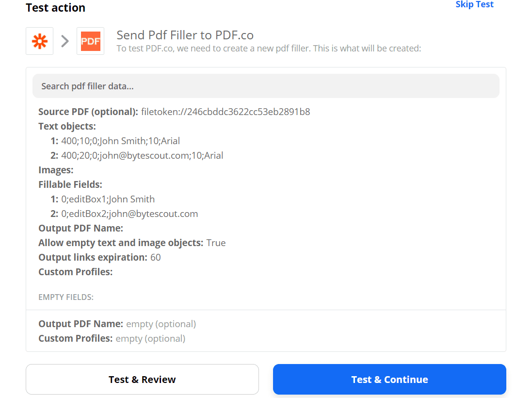
Task: Select the Source PDF filetoken value
Action: (x=225, y=112)
